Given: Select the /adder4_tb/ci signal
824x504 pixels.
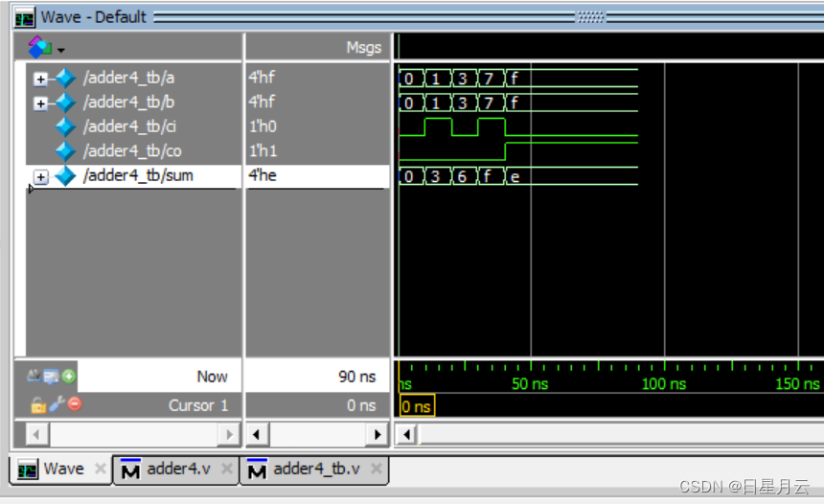Looking at the screenshot, I should [x=134, y=126].
